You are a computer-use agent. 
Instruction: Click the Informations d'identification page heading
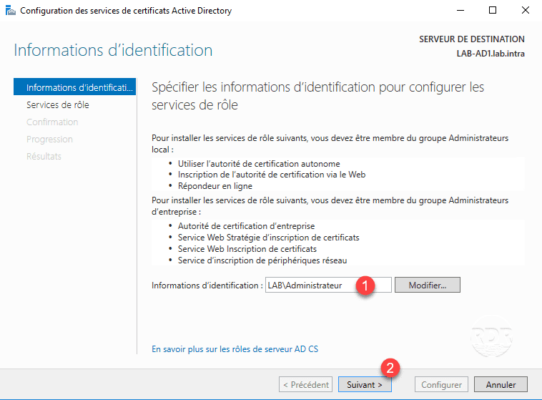point(113,50)
